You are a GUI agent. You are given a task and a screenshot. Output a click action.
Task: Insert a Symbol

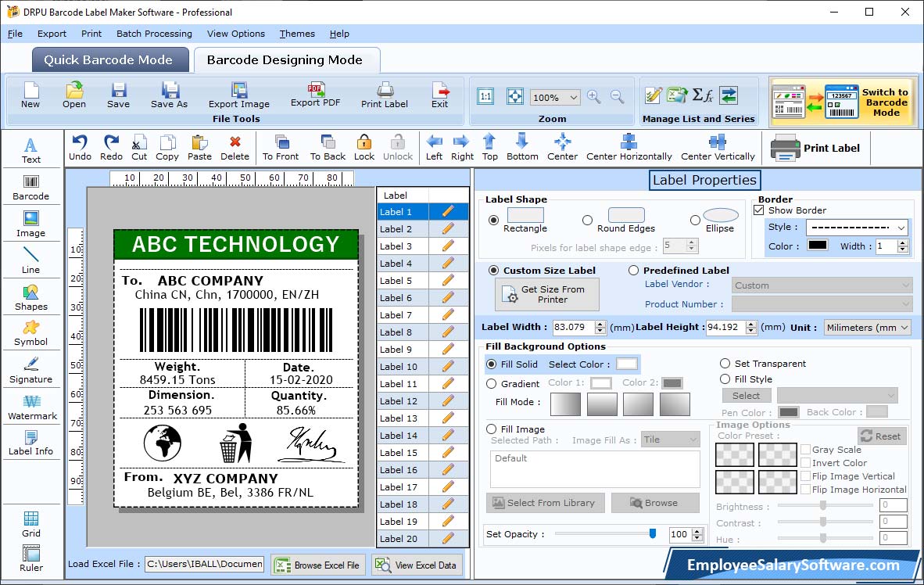tap(31, 333)
